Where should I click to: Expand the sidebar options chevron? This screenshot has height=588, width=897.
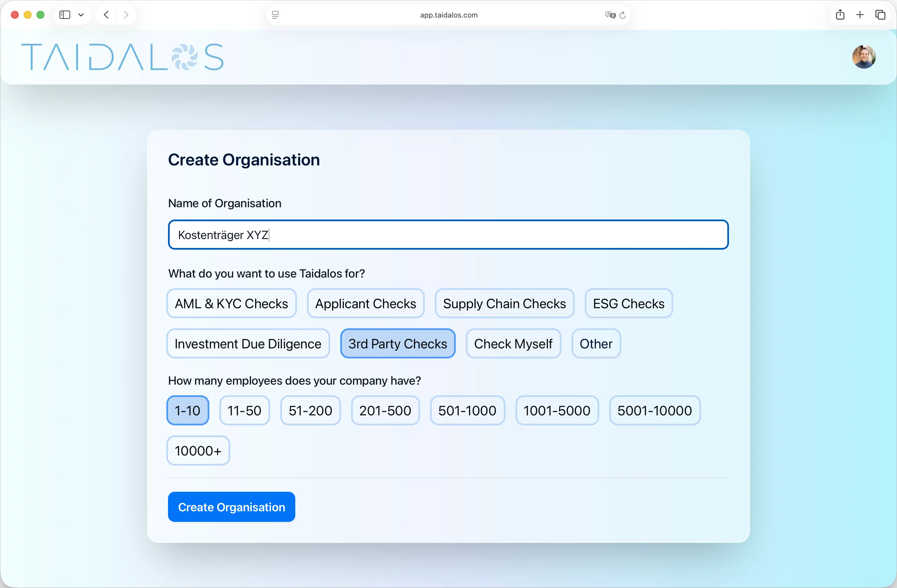click(x=81, y=15)
